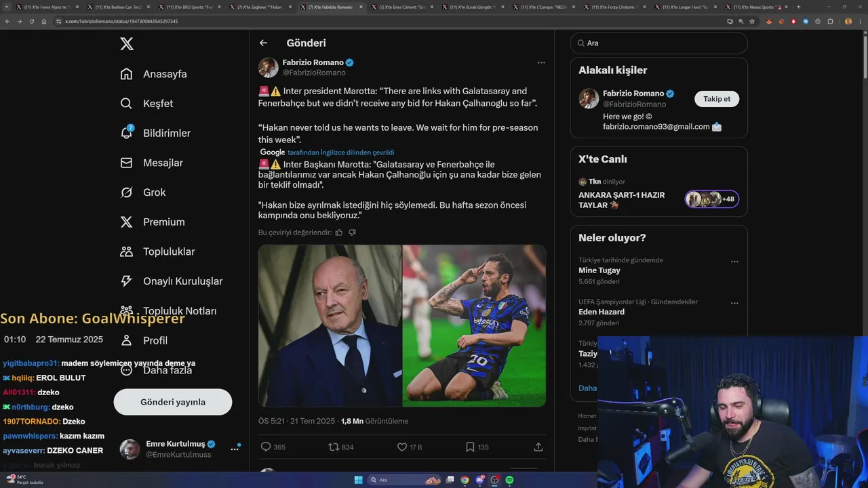Click browser forward arrow
The image size is (868, 488).
pyautogui.click(x=20, y=21)
